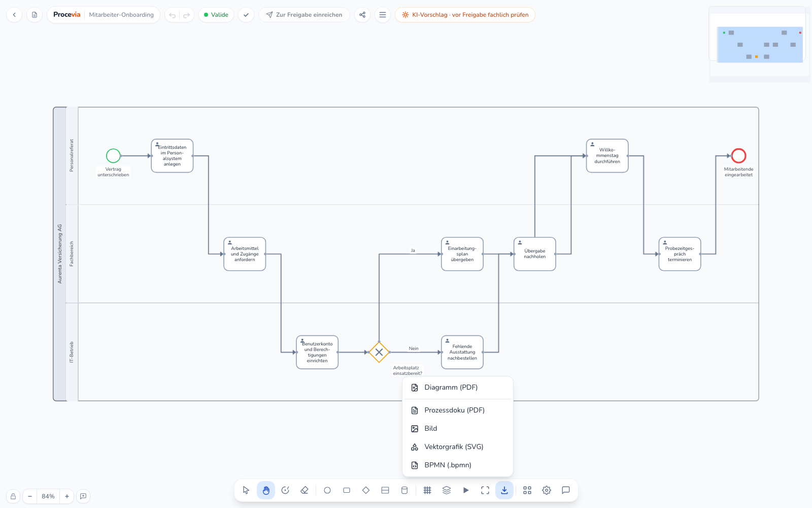Click the Fachbereich lane label

72,254
